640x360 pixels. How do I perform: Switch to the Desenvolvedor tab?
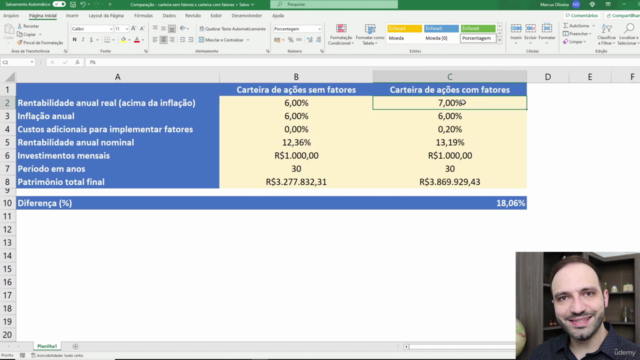(247, 16)
